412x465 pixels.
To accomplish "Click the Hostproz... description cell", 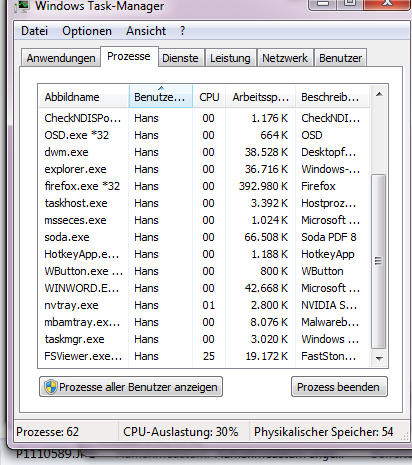I will coord(328,203).
